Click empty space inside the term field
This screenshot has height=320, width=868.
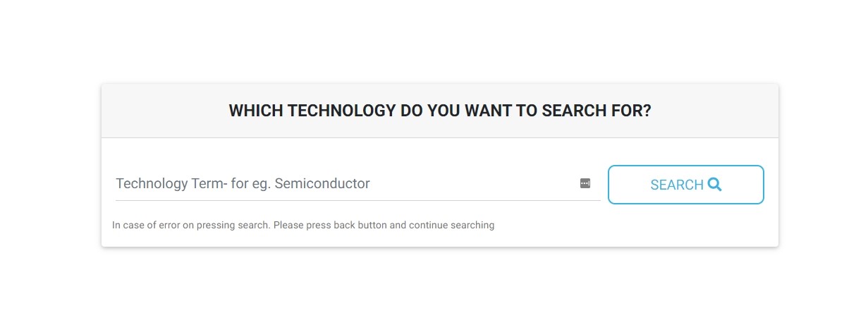(472, 183)
